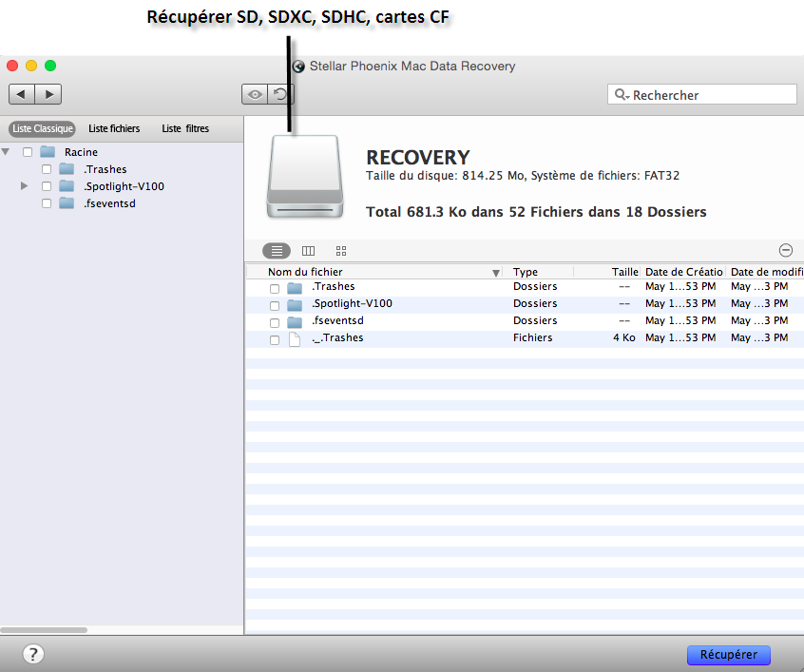Check .Trashes checkbox in sidebar tree
The height and width of the screenshot is (672, 804).
click(47, 169)
